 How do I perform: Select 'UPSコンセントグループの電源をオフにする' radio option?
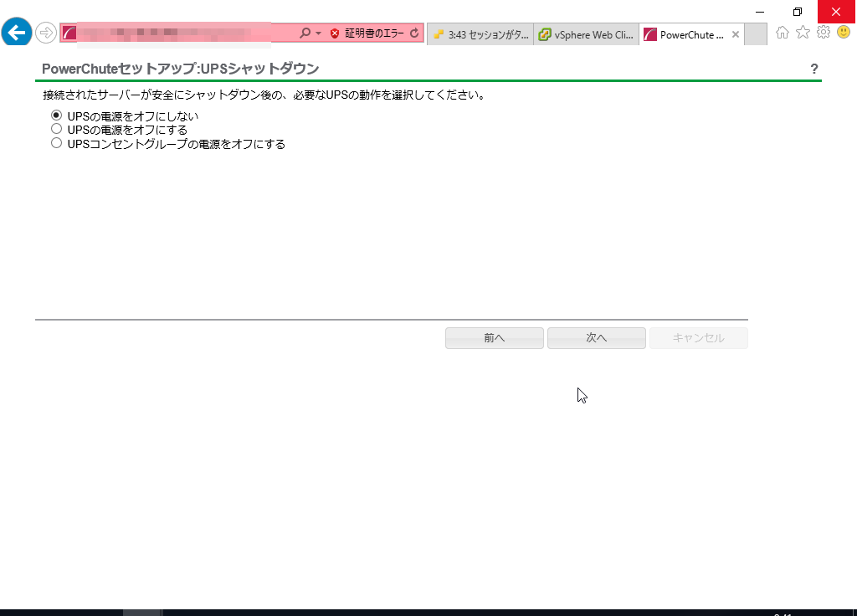click(x=57, y=143)
